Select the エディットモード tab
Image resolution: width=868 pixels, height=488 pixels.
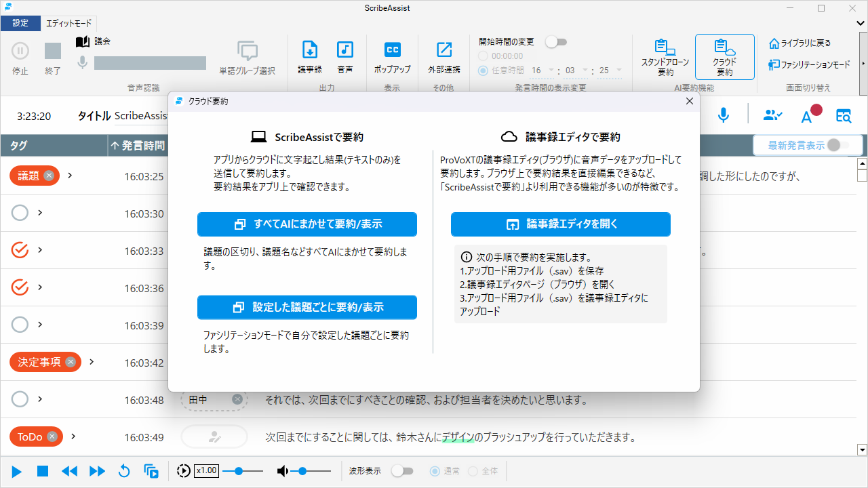[x=68, y=23]
